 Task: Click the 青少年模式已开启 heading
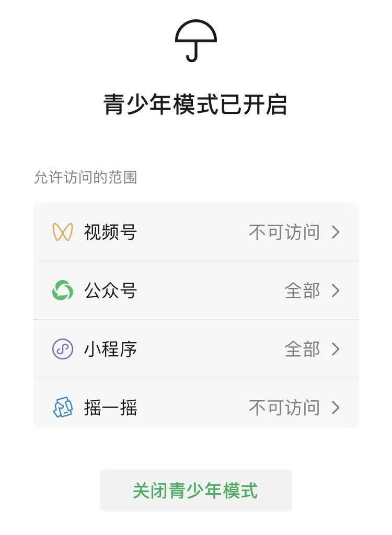click(x=195, y=104)
